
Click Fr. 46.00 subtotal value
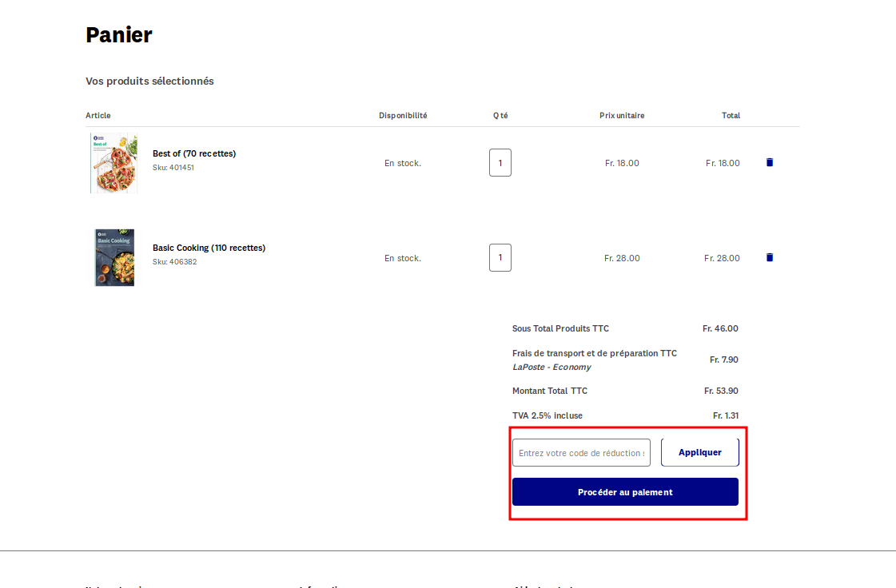pyautogui.click(x=720, y=328)
